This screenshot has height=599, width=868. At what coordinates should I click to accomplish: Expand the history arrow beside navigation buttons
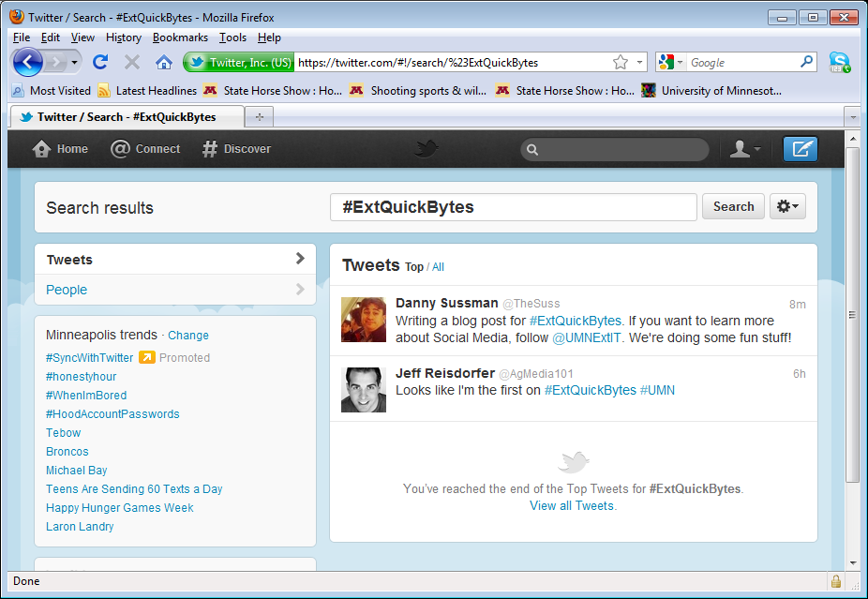[x=74, y=62]
